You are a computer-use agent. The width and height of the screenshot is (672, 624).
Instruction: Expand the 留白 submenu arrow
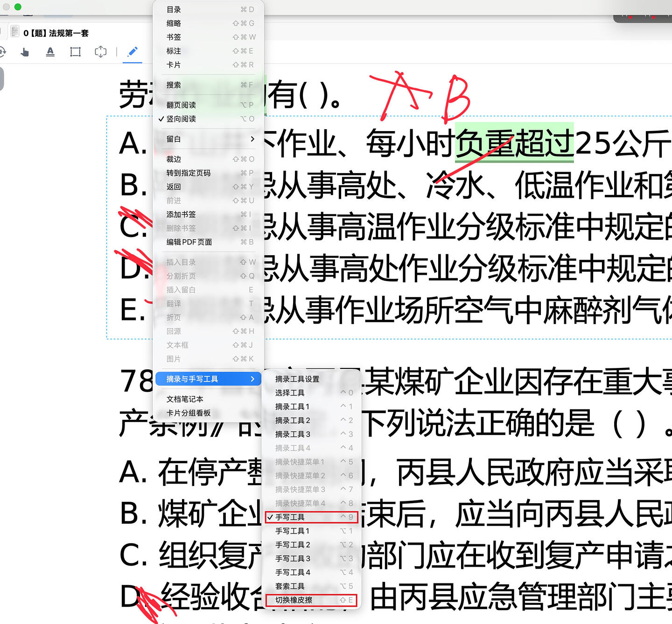point(252,139)
